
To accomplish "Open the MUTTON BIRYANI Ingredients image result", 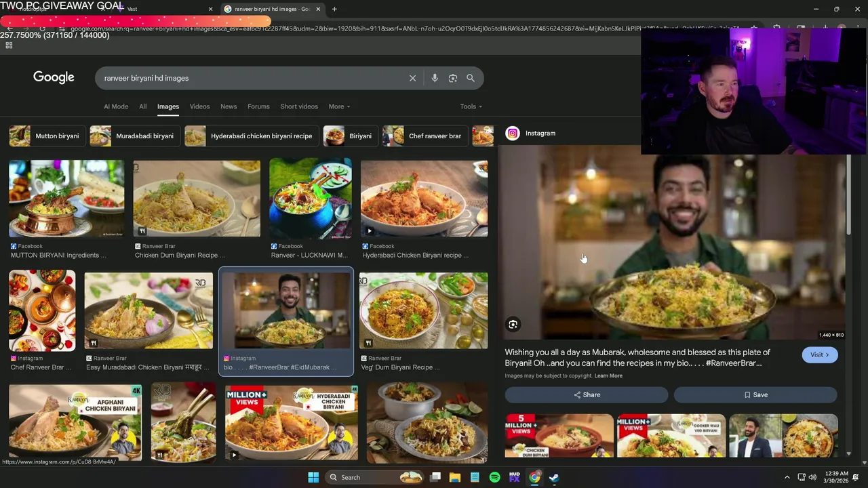I will click(66, 199).
